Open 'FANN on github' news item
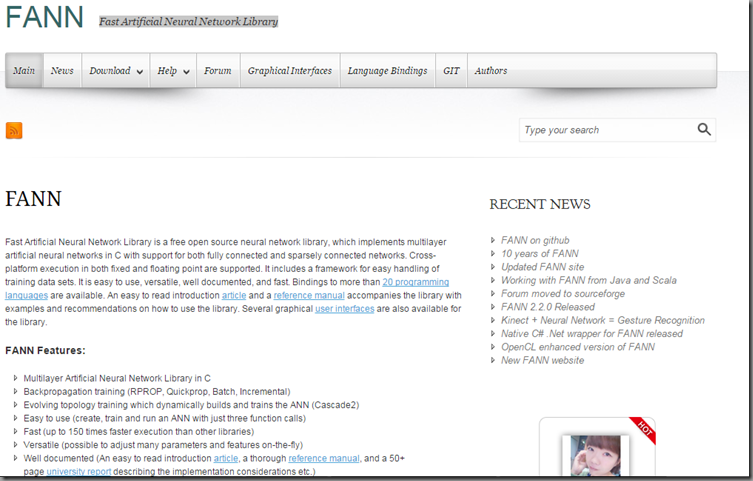The width and height of the screenshot is (753, 481). 535,240
